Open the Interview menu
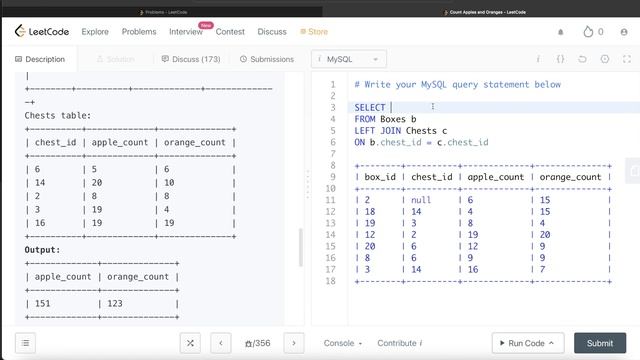The height and width of the screenshot is (360, 640). [x=186, y=31]
